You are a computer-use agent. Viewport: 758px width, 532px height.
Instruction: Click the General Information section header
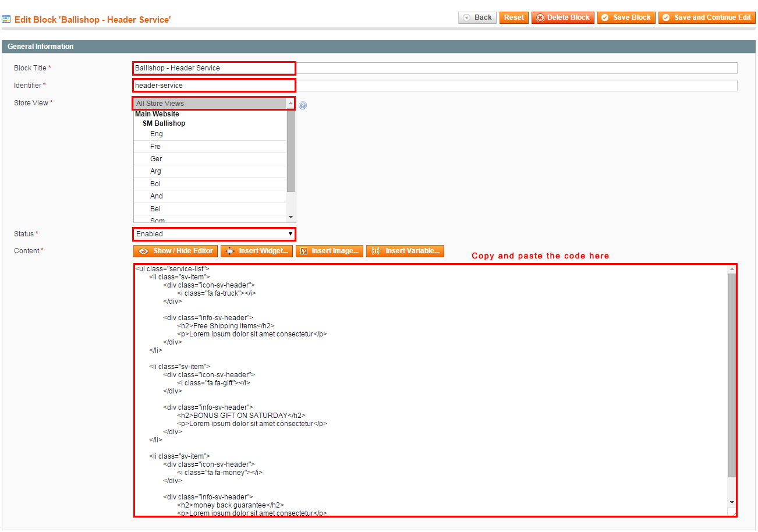(x=378, y=47)
